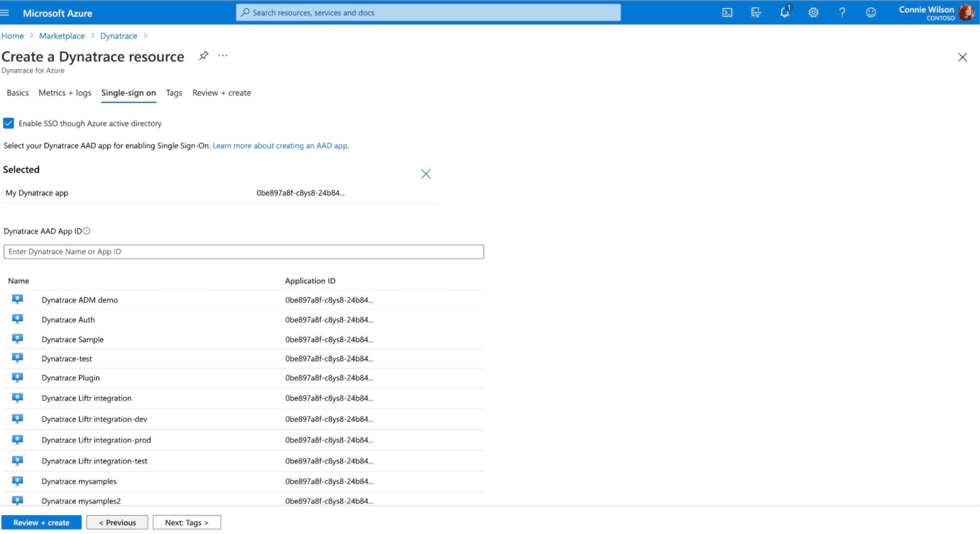Click the icon for Dynatrace Liftr integration
Viewport: 980px width, 534px height.
(17, 398)
